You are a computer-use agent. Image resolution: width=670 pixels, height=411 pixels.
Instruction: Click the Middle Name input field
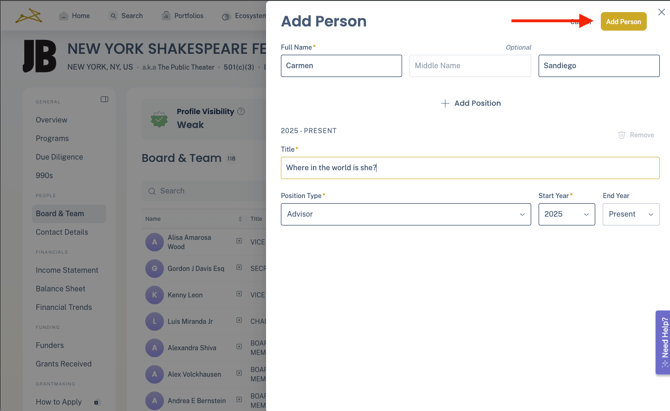pos(470,66)
